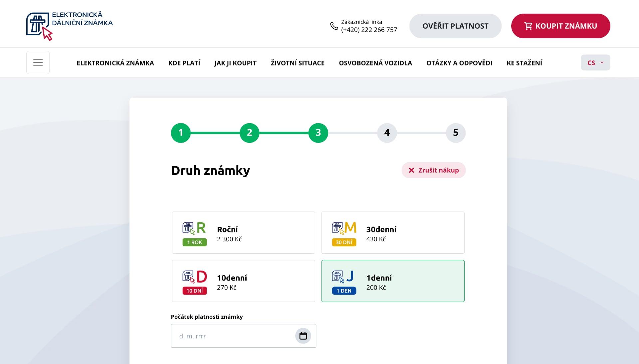The width and height of the screenshot is (639, 364).
Task: Jump to step 5 in progress bar
Action: pyautogui.click(x=456, y=133)
